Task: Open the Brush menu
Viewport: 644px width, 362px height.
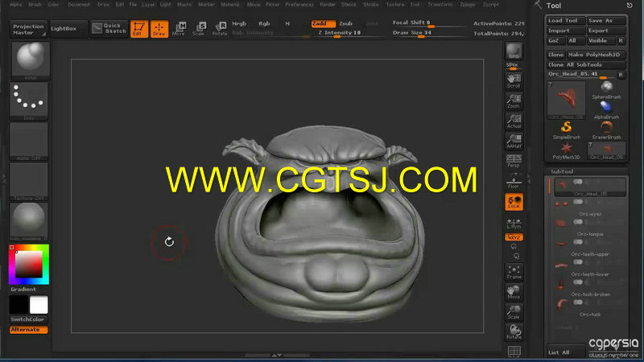Action: click(x=35, y=5)
